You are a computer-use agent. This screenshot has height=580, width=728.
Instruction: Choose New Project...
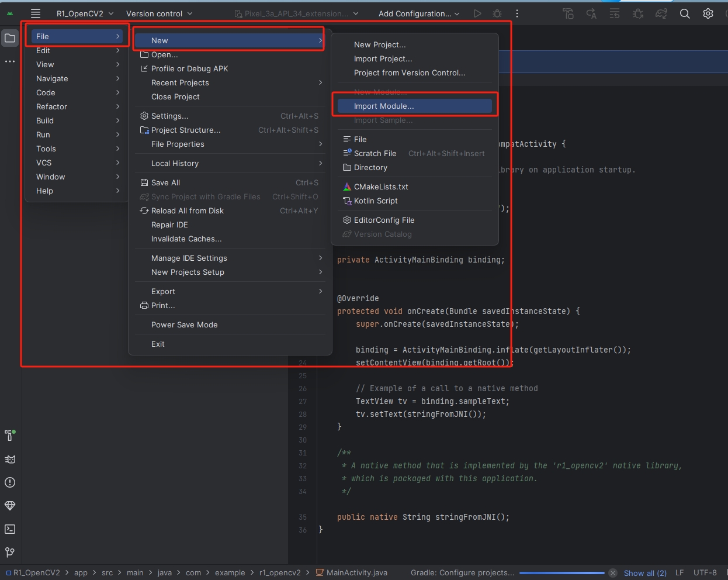[415, 44]
